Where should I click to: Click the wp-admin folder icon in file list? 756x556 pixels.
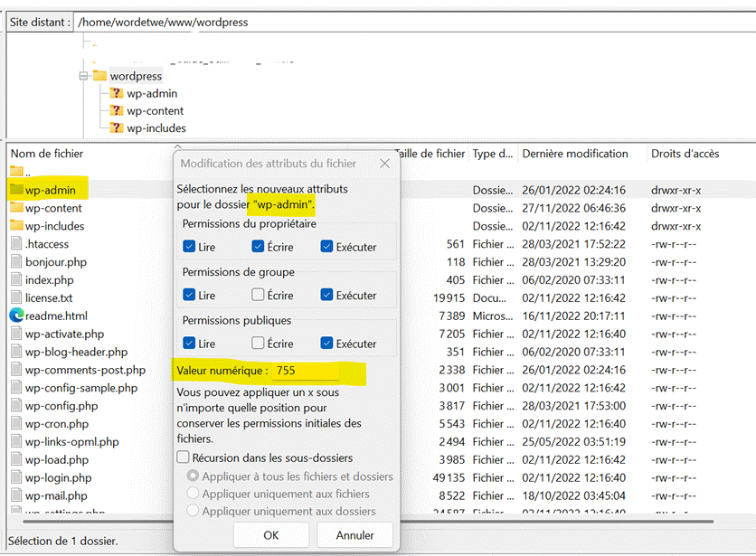16,190
